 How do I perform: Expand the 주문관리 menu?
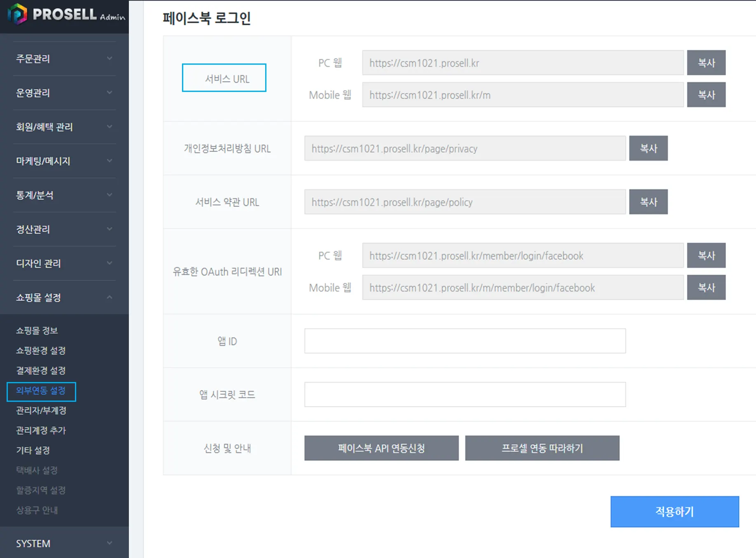pyautogui.click(x=64, y=59)
